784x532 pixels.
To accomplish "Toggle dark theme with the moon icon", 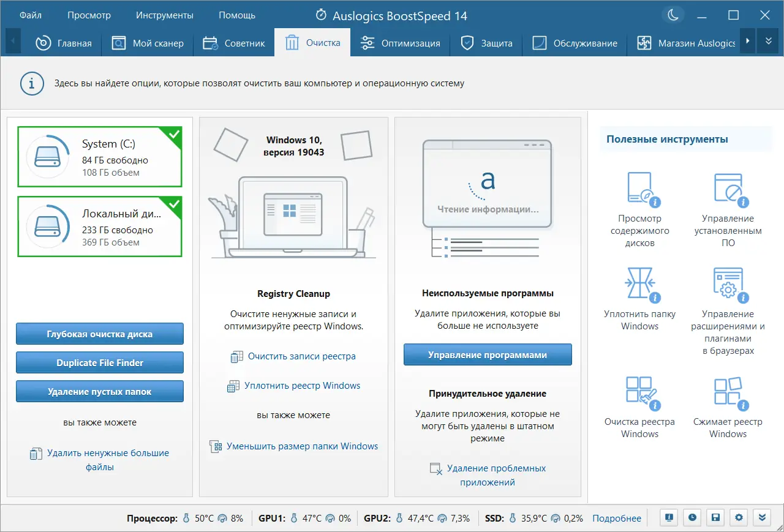I will [x=673, y=15].
